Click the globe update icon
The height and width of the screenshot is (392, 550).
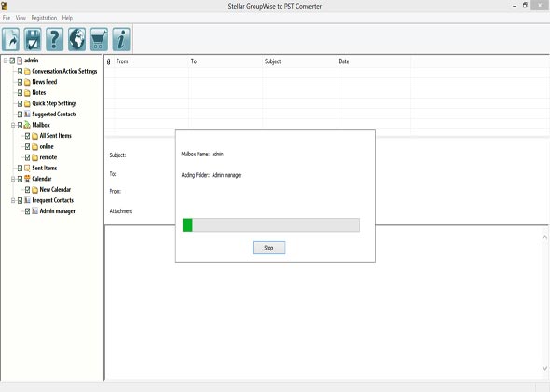tap(76, 39)
